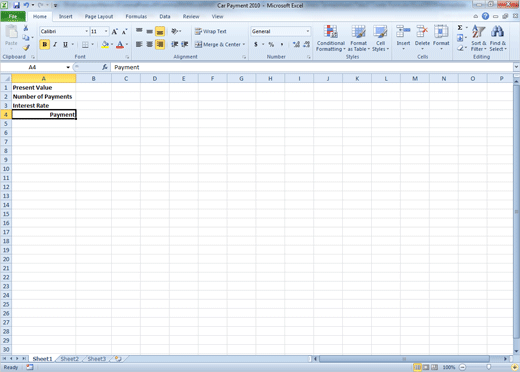This screenshot has width=520, height=372.
Task: Click the zoom slider in status bar
Action: point(489,367)
